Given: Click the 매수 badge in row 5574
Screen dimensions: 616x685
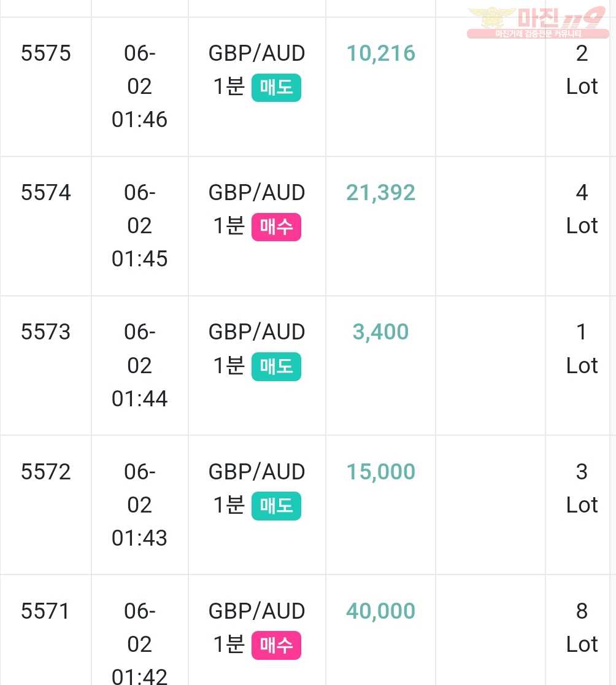Looking at the screenshot, I should pyautogui.click(x=276, y=226).
